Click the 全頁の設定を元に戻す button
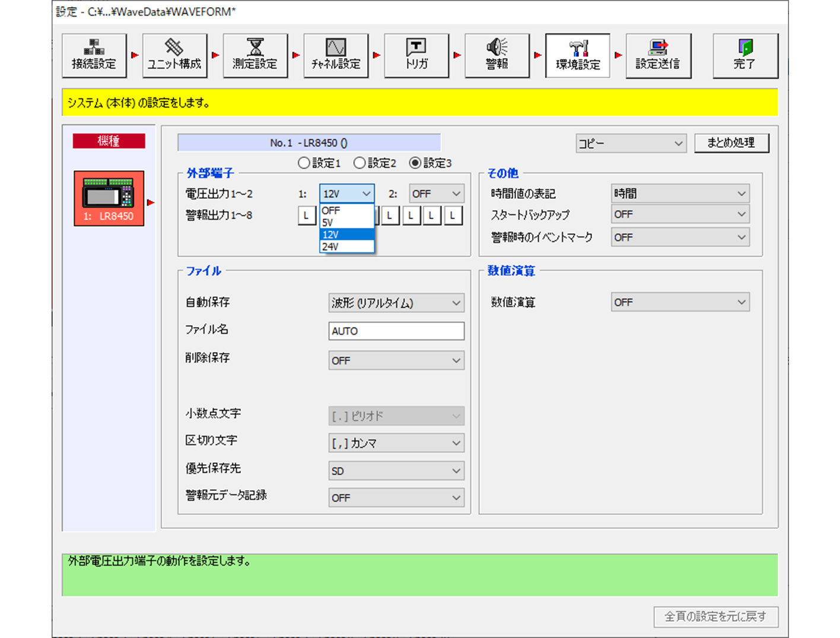Screen dimensions: 840x638 point(715,617)
